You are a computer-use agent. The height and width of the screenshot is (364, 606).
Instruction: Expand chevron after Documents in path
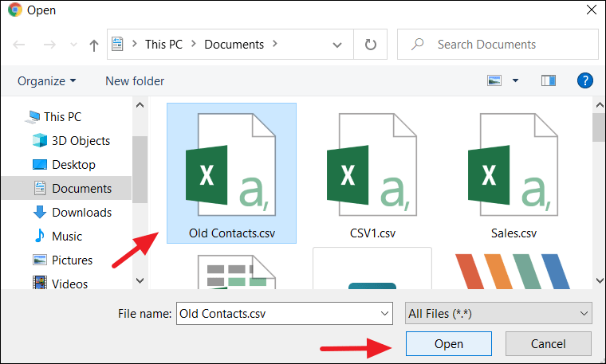275,44
